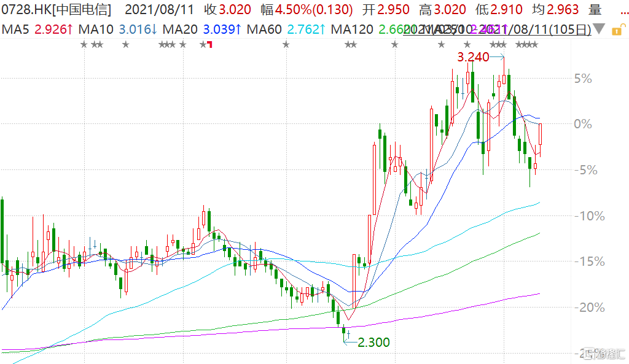The height and width of the screenshot is (364, 629).
Task: Select the MA5 2.926 indicator label
Action: point(37,29)
